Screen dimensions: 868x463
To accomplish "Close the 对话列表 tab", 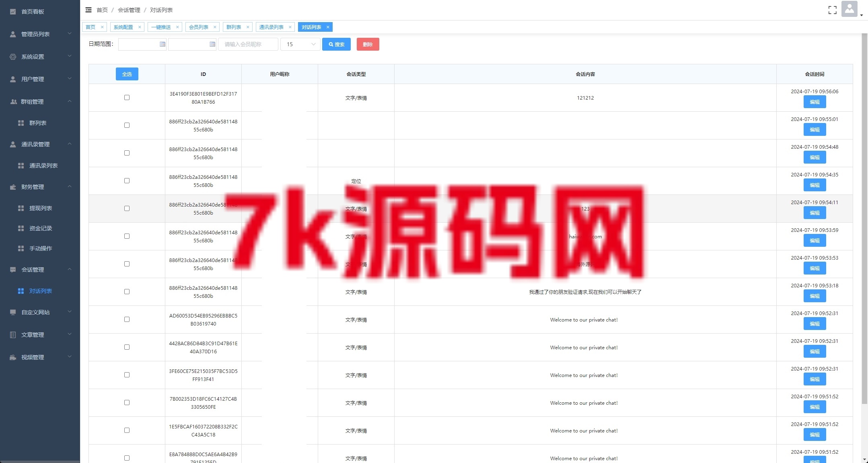I will [x=328, y=27].
